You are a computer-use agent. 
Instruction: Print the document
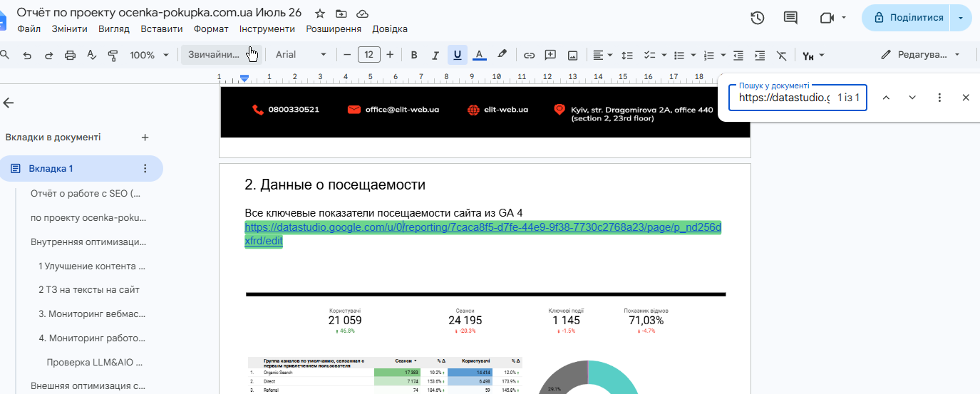(70, 55)
